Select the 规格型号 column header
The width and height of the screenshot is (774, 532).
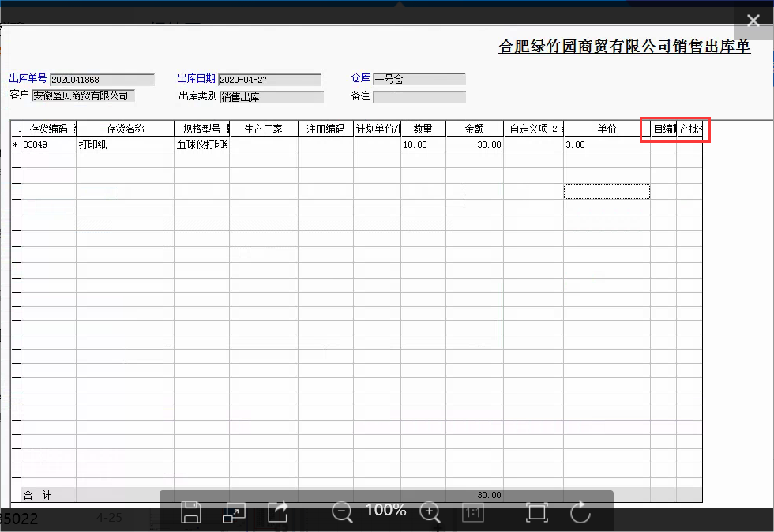[202, 129]
